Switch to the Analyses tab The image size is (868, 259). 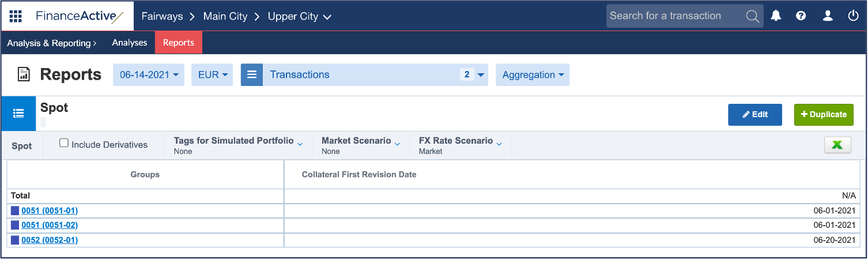[130, 43]
